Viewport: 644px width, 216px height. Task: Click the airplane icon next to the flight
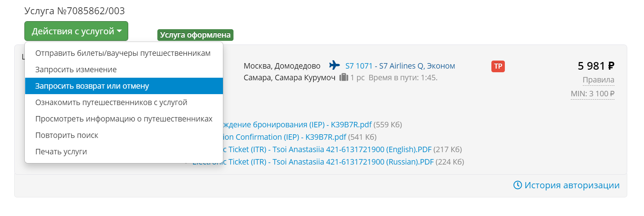(x=334, y=65)
